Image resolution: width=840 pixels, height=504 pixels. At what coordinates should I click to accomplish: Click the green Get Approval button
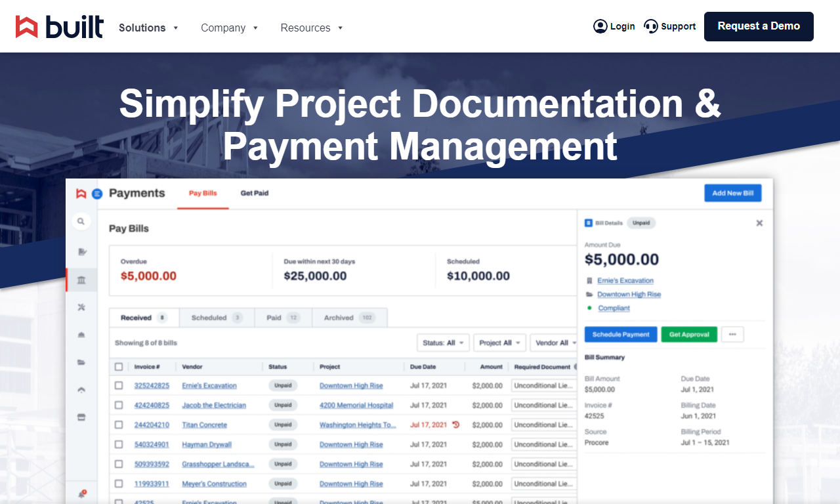click(x=689, y=335)
